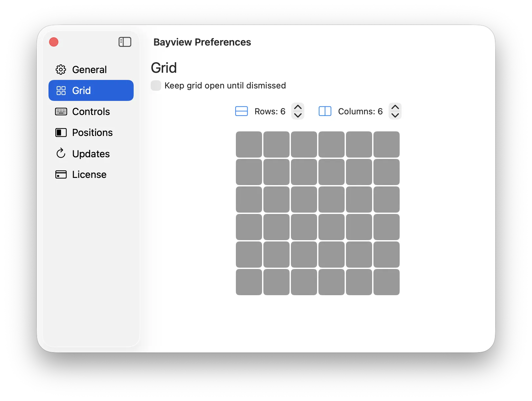Screen dimensions: 532x401
Task: Increase Columns with the up stepper arrow
Action: (x=395, y=107)
